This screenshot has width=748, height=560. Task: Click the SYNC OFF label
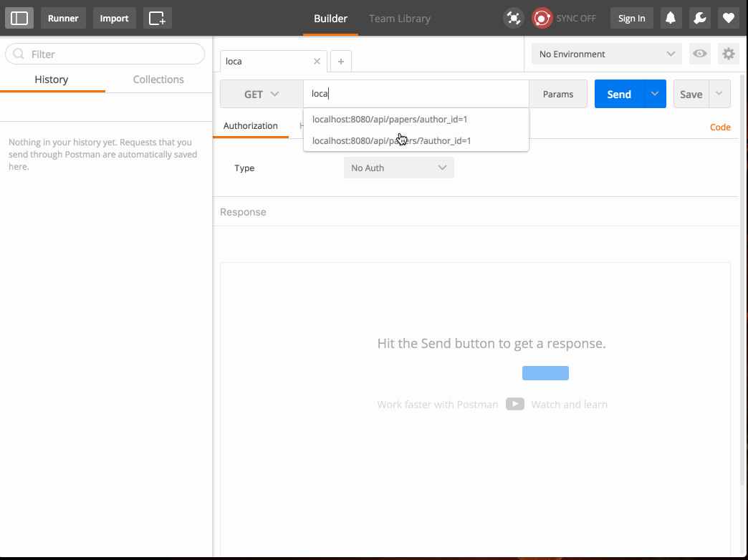(x=576, y=19)
